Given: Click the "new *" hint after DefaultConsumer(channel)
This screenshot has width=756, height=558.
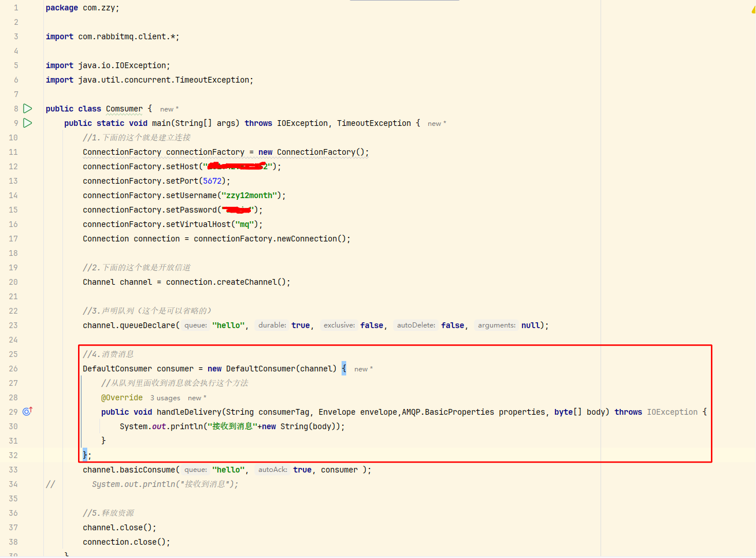Looking at the screenshot, I should (x=364, y=369).
